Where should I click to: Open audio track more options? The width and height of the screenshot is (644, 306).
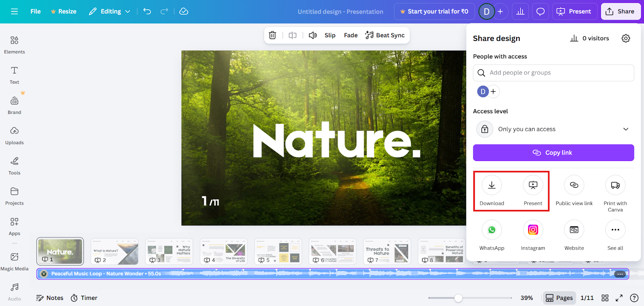tap(620, 274)
